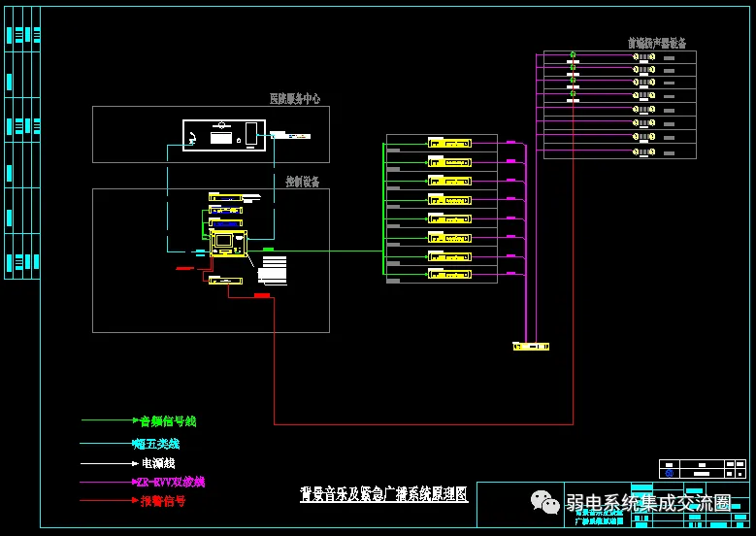This screenshot has width=756, height=536.
Task: Select the 医院服务中心 label
Action: point(295,99)
